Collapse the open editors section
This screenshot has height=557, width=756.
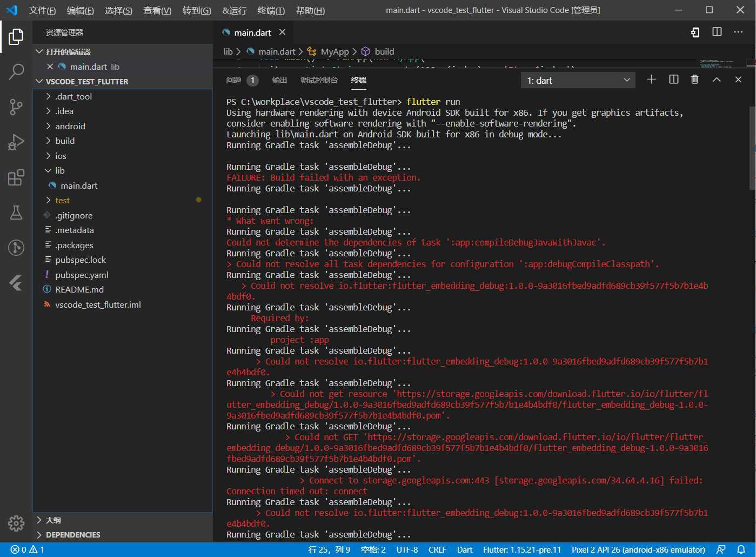pyautogui.click(x=39, y=52)
